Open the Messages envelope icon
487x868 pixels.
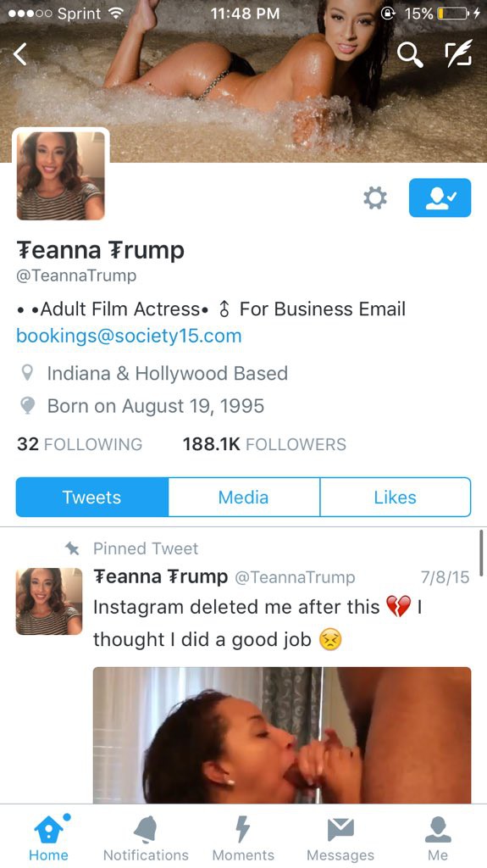point(340,829)
